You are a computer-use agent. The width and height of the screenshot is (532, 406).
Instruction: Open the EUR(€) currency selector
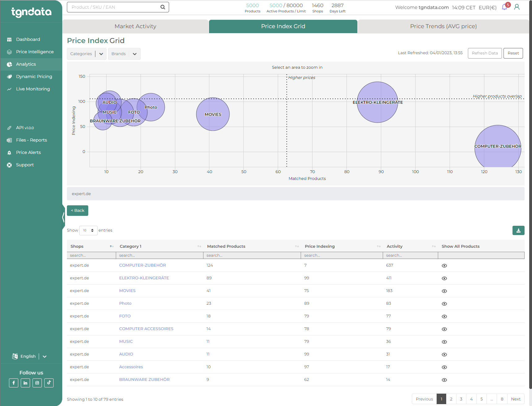tap(487, 7)
